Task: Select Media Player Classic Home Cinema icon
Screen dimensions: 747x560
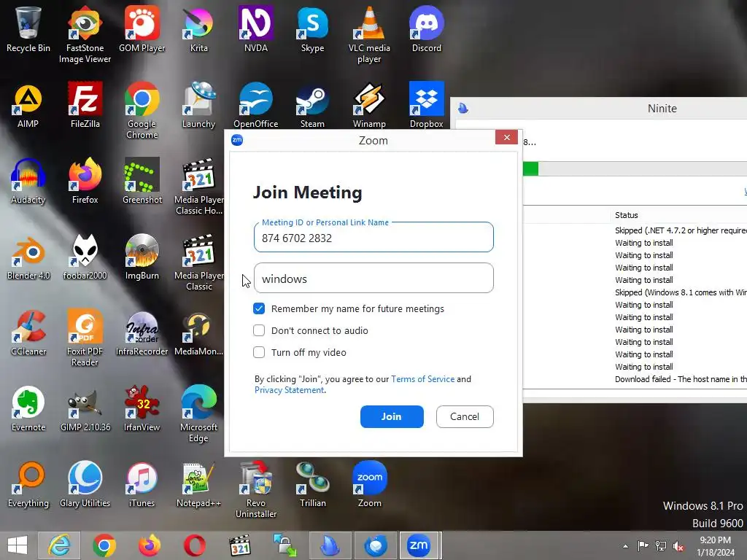Action: click(x=198, y=187)
